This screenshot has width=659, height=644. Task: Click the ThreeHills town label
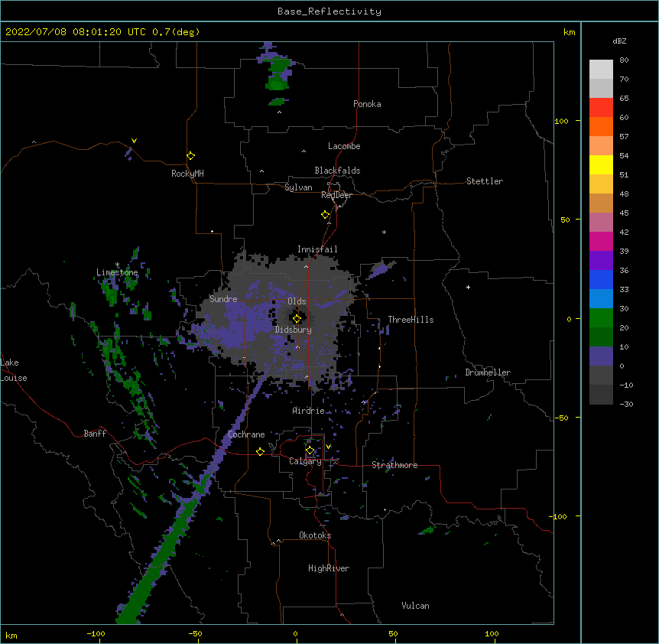[411, 320]
